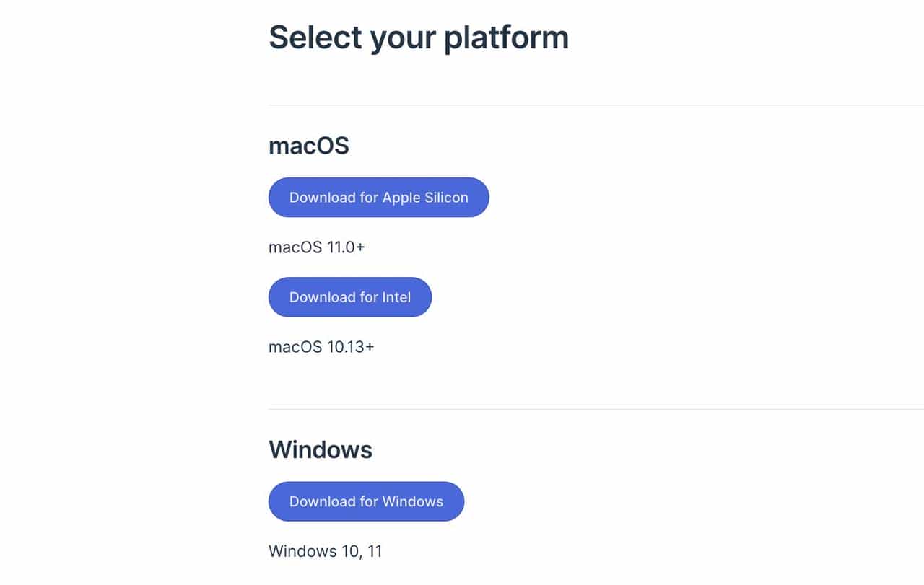The width and height of the screenshot is (924, 585).
Task: Click the Select your platform title
Action: point(419,37)
